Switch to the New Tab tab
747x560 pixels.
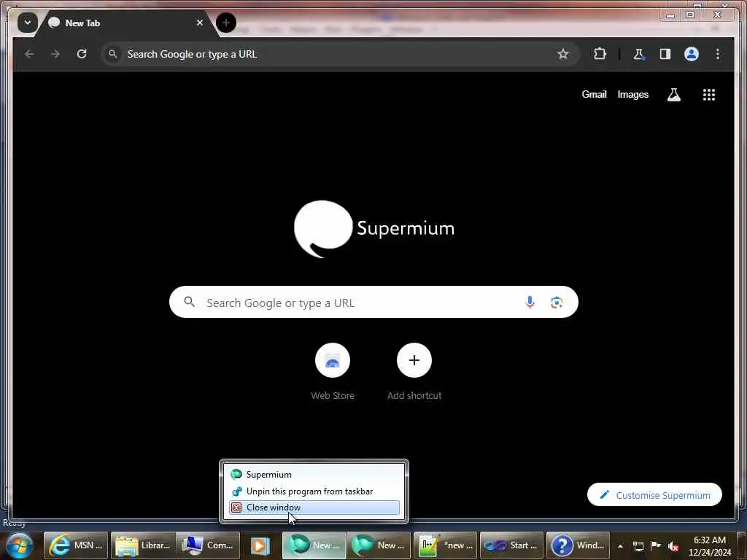tap(125, 23)
